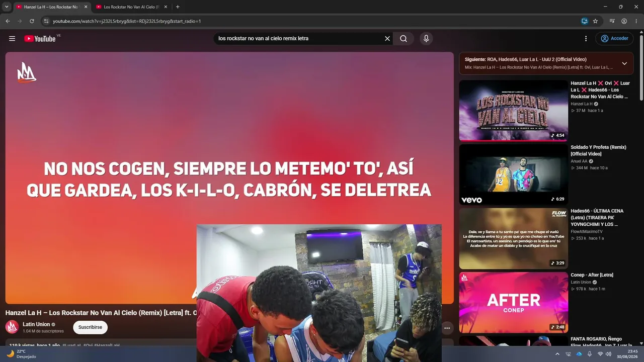Click the address bar URL

pyautogui.click(x=127, y=21)
